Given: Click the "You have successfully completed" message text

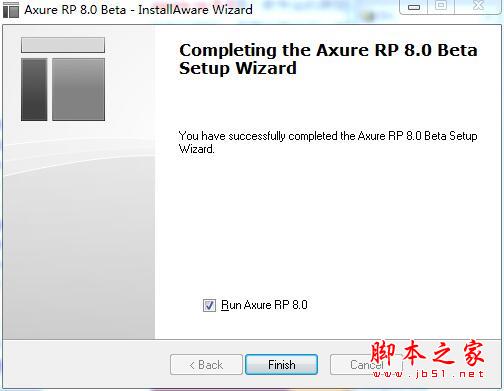Looking at the screenshot, I should tap(328, 142).
